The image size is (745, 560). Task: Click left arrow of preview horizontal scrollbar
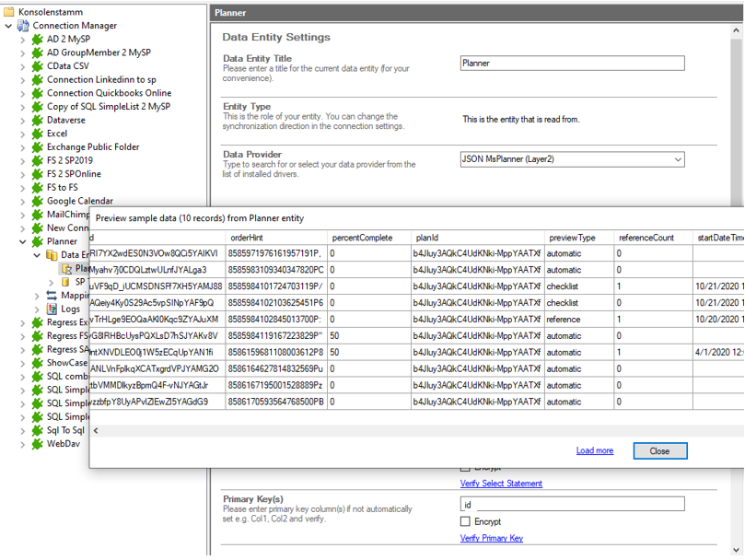pyautogui.click(x=96, y=430)
